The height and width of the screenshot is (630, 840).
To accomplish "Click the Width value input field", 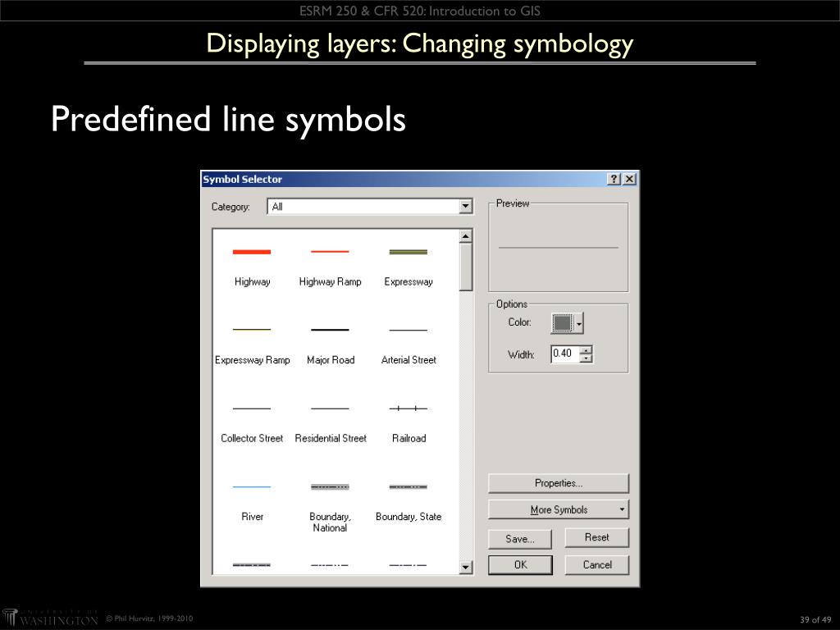I will point(565,354).
